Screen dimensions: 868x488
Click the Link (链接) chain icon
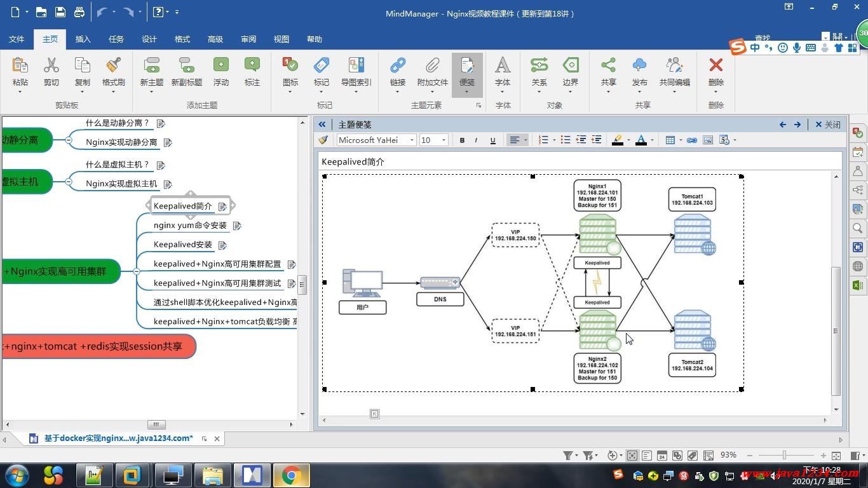coord(398,65)
